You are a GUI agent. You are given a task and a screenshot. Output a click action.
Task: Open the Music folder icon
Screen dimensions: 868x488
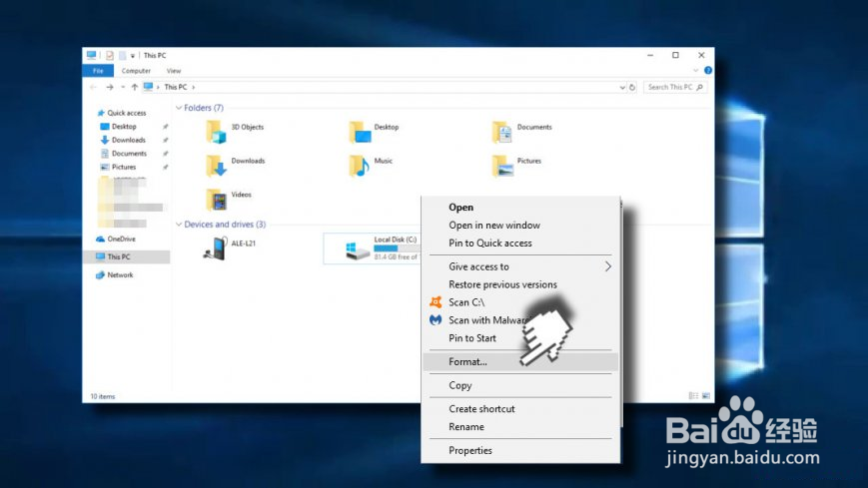(360, 166)
